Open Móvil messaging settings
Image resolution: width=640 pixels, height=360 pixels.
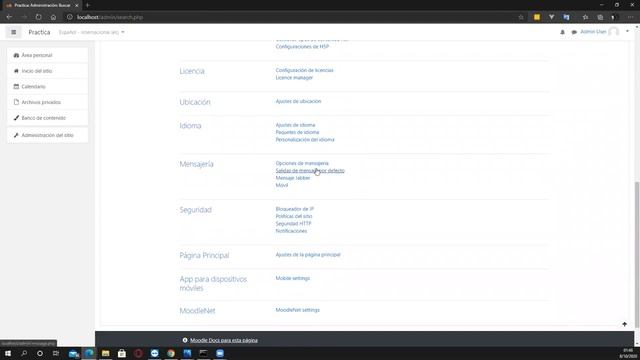[x=282, y=185]
